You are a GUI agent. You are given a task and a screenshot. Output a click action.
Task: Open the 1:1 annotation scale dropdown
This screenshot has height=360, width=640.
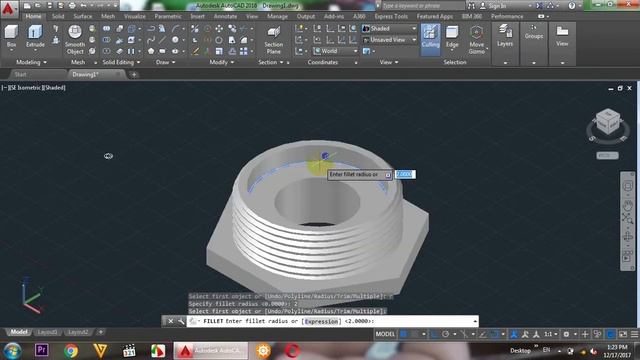pyautogui.click(x=550, y=334)
